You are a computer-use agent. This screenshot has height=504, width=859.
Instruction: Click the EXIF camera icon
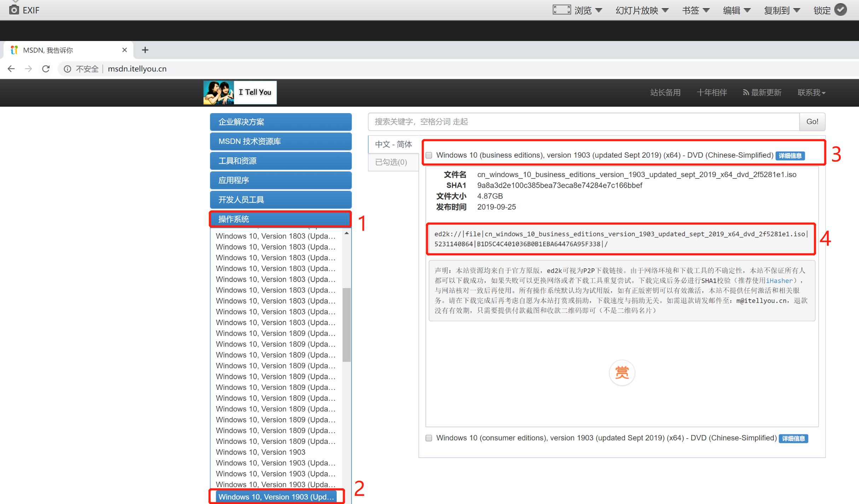14,10
